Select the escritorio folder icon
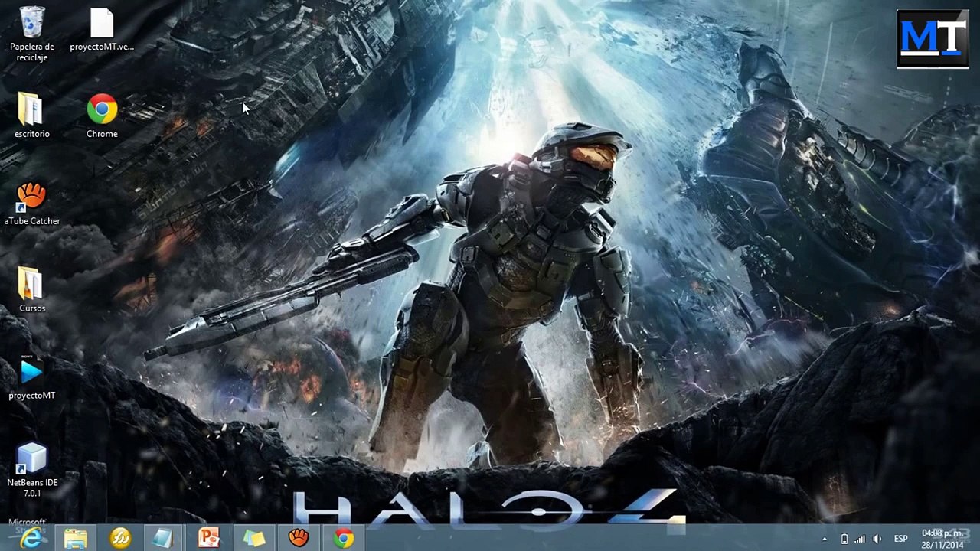 [x=32, y=116]
